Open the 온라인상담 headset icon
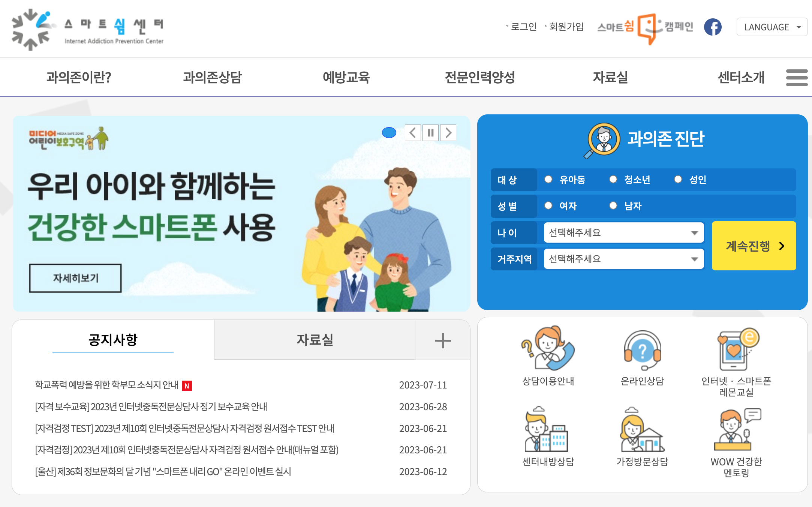Image resolution: width=812 pixels, height=507 pixels. pyautogui.click(x=642, y=349)
